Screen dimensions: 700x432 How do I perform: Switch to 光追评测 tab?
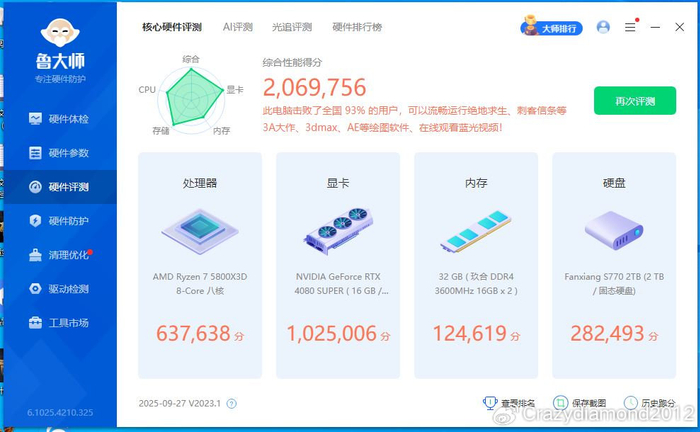pos(292,27)
